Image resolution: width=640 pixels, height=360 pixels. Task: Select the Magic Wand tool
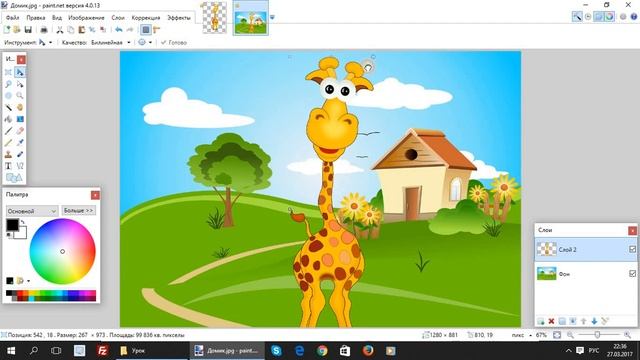tap(8, 107)
